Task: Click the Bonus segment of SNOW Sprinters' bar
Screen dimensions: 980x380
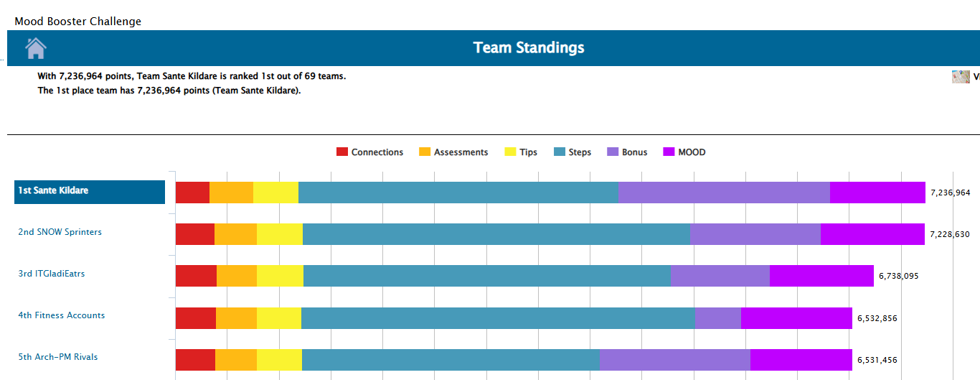Action: pyautogui.click(x=755, y=234)
